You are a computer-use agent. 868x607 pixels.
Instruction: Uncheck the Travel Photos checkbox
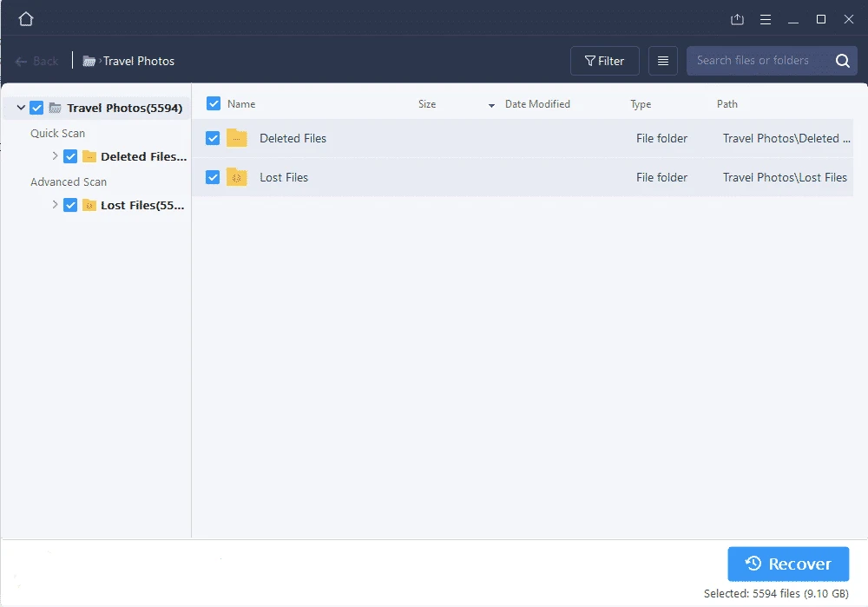(36, 107)
